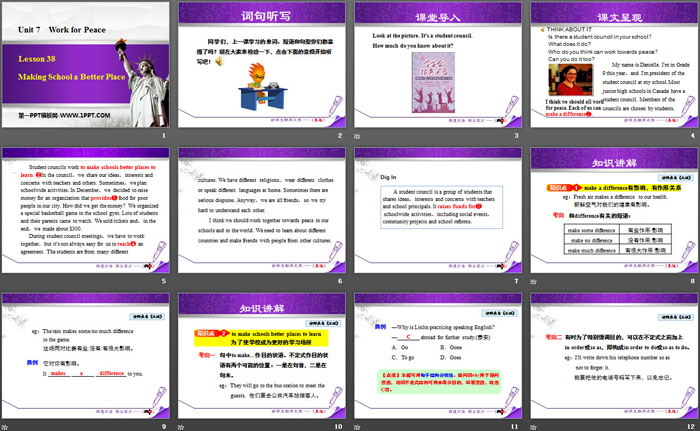Click the small arrow icon at bottom of slide 5
The image size is (700, 431).
(x=148, y=266)
